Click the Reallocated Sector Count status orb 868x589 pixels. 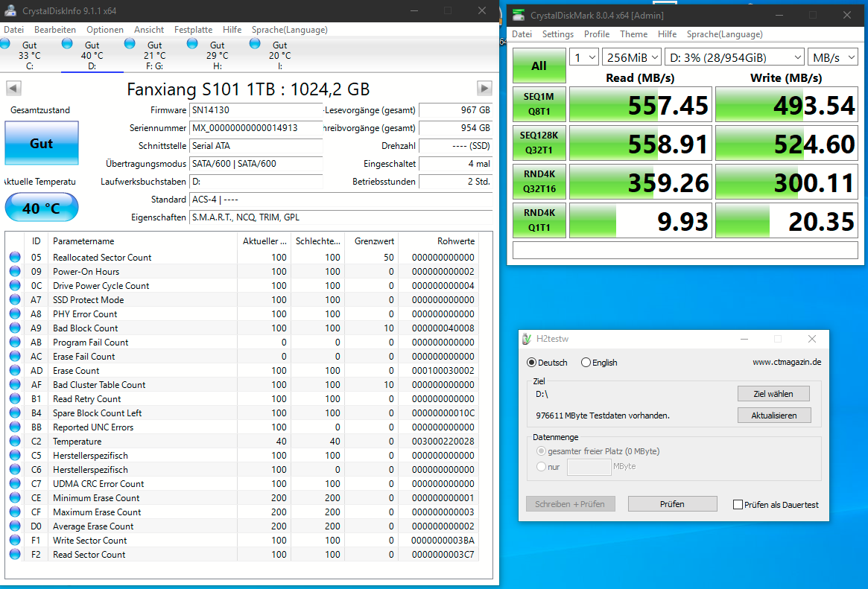(15, 258)
